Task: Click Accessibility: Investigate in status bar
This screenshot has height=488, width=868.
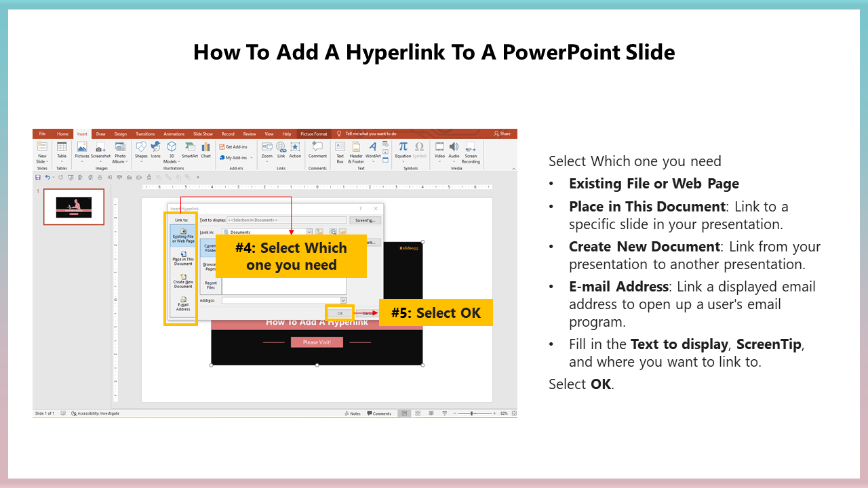Action: pyautogui.click(x=94, y=413)
